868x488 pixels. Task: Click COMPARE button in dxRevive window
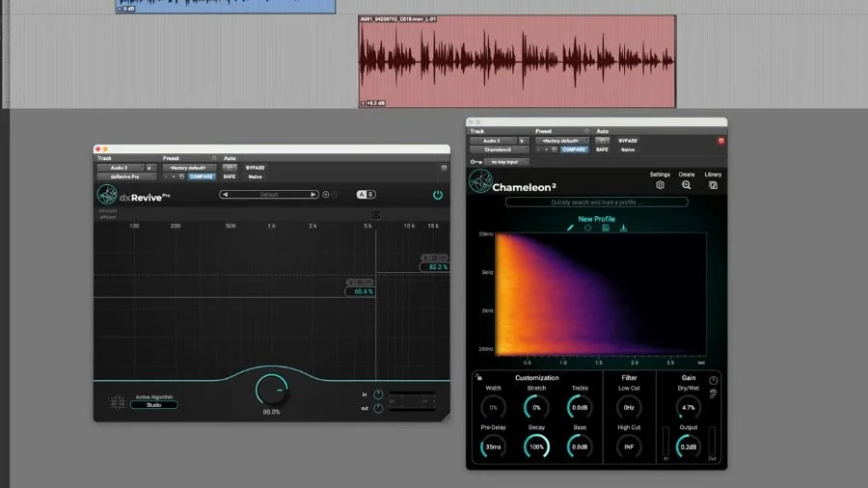point(202,176)
